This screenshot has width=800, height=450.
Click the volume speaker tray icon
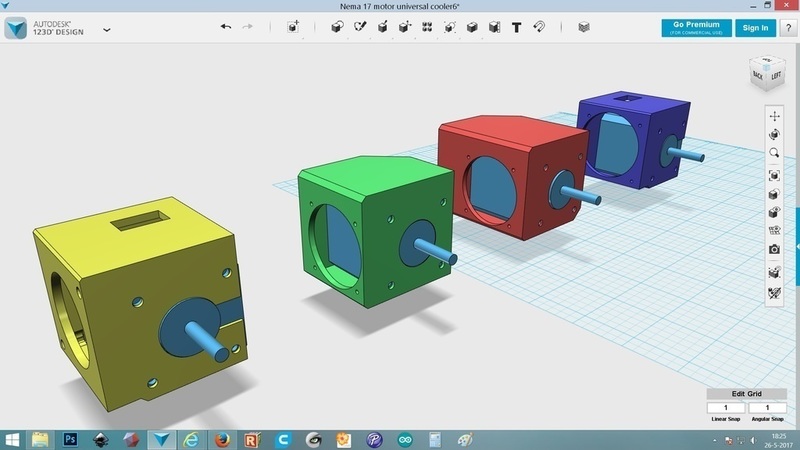pyautogui.click(x=754, y=440)
